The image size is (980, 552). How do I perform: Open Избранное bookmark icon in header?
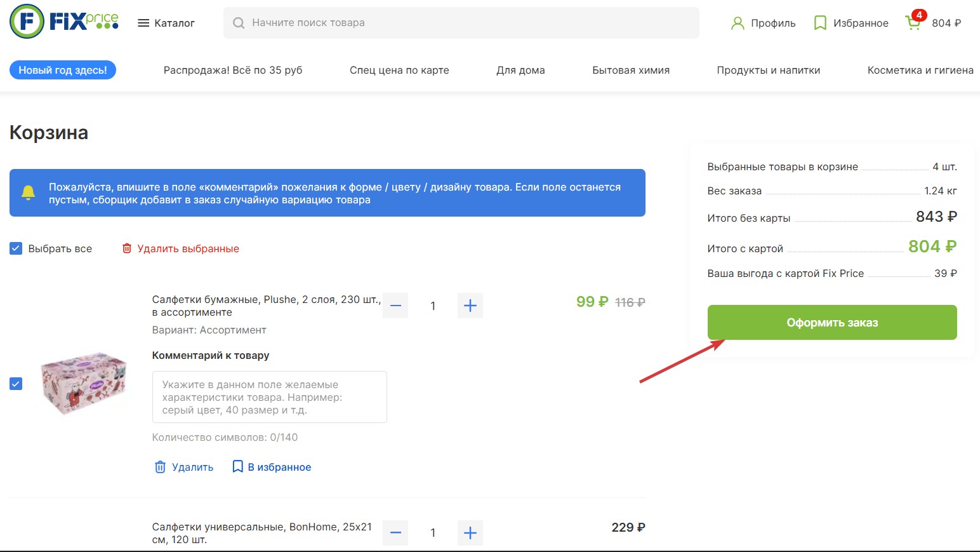[819, 22]
